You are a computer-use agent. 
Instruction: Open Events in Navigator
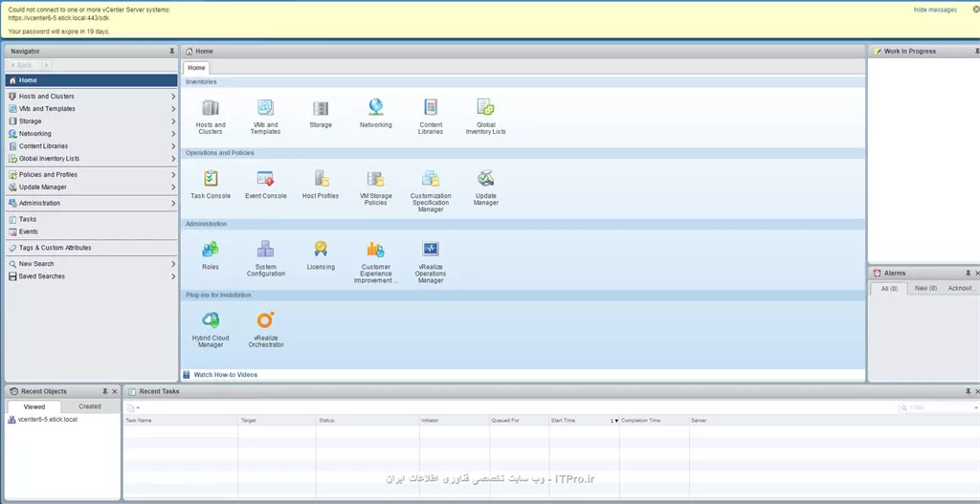pos(91,231)
